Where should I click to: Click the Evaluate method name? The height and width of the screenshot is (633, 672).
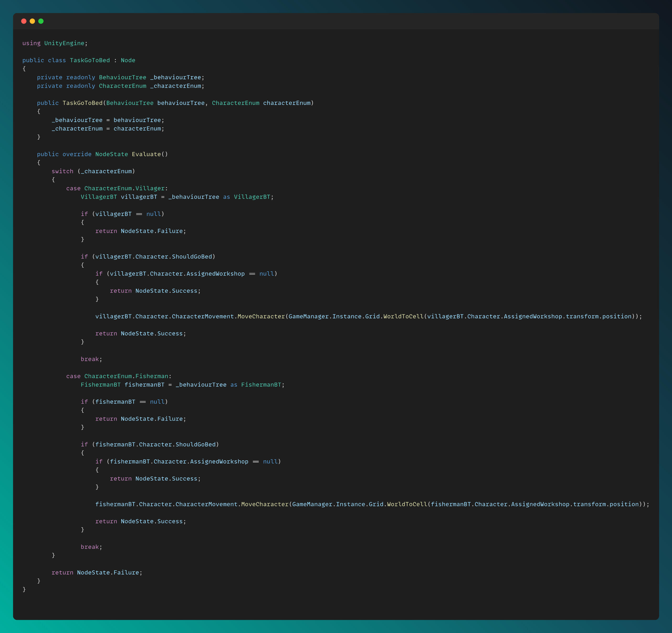pos(146,154)
